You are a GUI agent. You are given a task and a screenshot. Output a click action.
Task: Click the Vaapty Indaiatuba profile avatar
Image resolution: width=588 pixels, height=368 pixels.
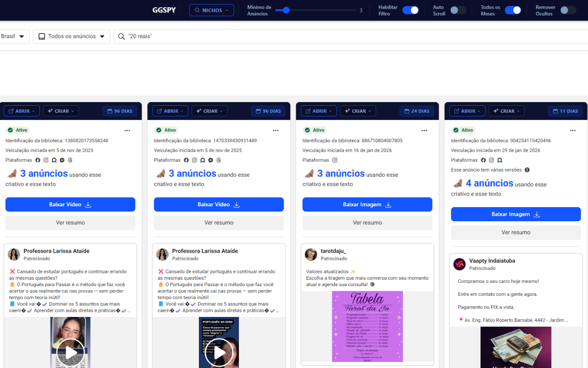[459, 264]
